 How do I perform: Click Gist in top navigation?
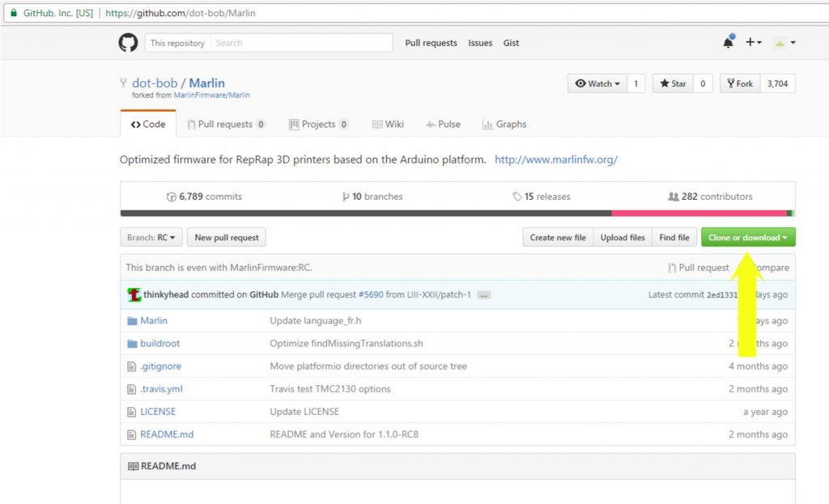tap(511, 43)
